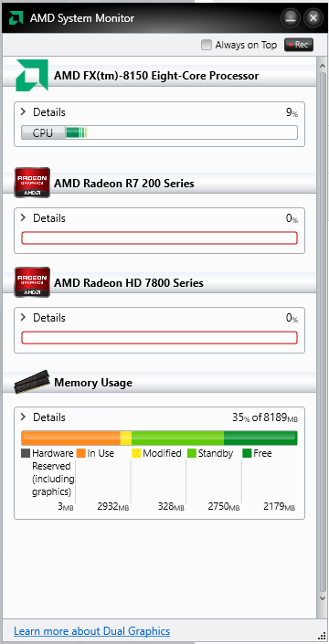
Task: Expand Details under the FX-8150 processor
Action: [43, 112]
